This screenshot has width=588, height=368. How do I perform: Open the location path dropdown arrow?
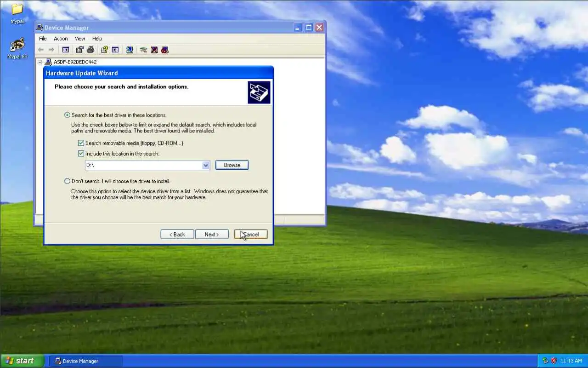pos(206,165)
